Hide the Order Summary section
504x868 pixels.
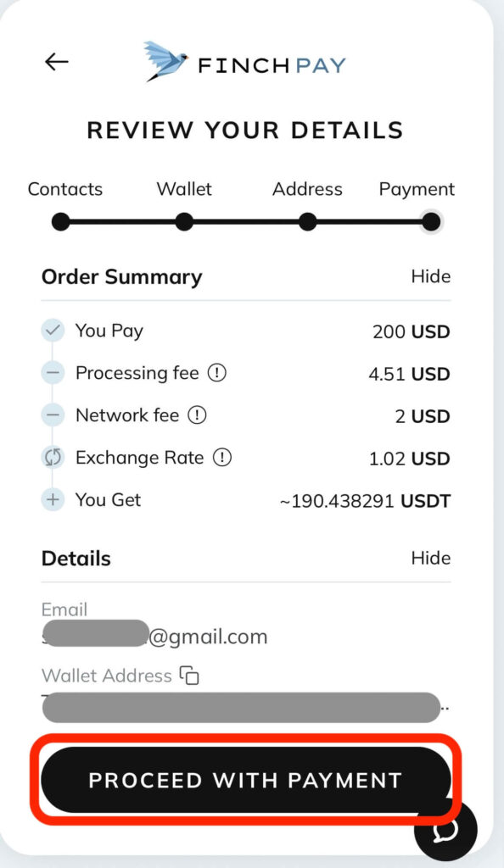432,276
